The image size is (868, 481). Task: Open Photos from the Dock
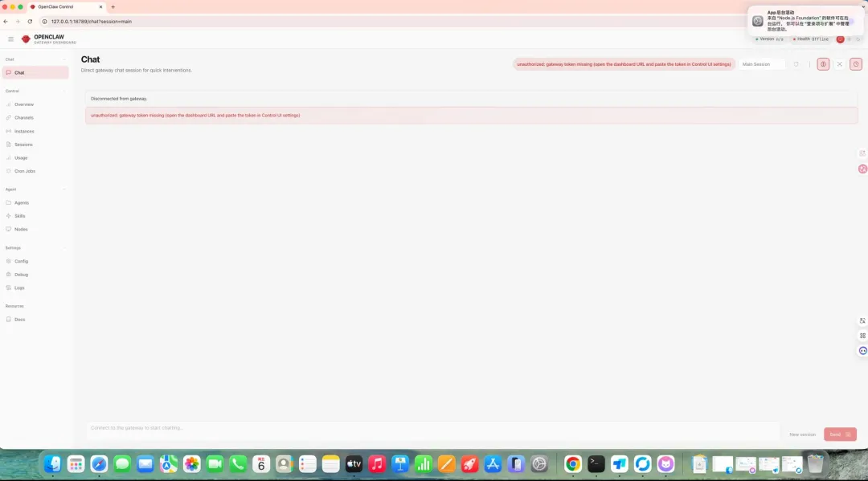[x=191, y=464]
